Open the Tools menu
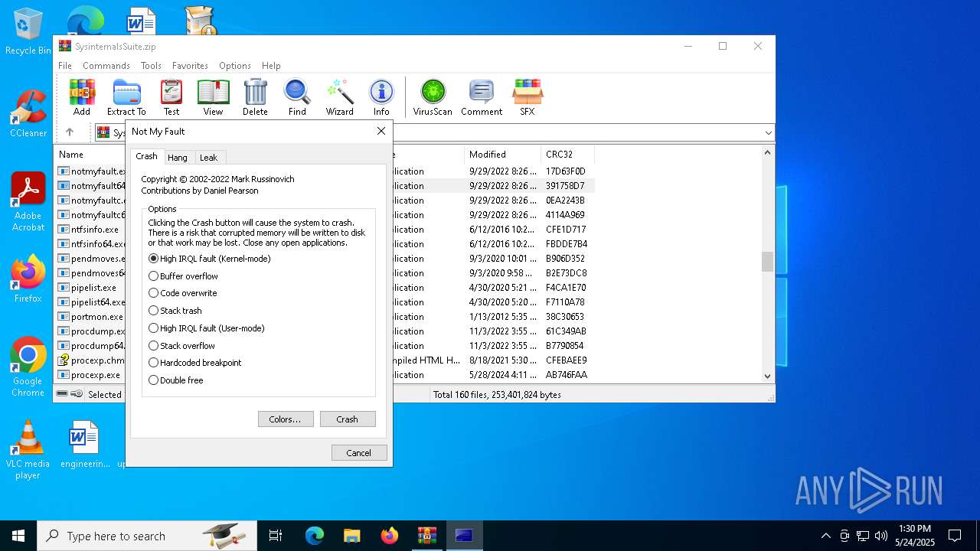The width and height of the screenshot is (980, 551). click(151, 66)
